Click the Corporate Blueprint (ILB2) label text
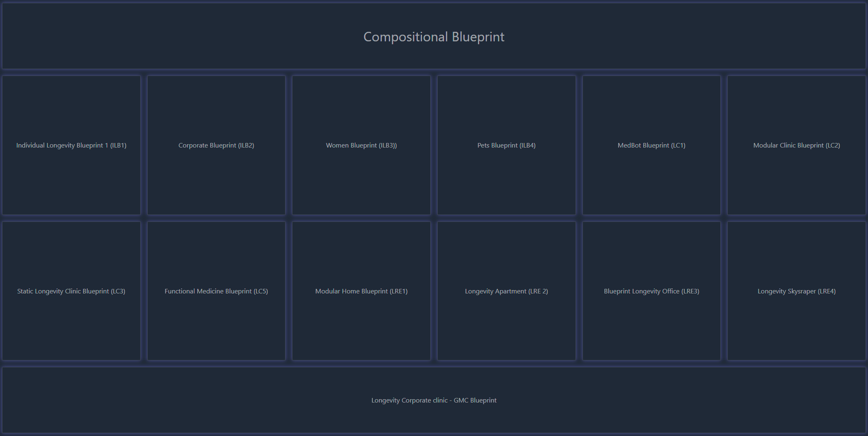Viewport: 868px width, 436px height. [x=216, y=145]
